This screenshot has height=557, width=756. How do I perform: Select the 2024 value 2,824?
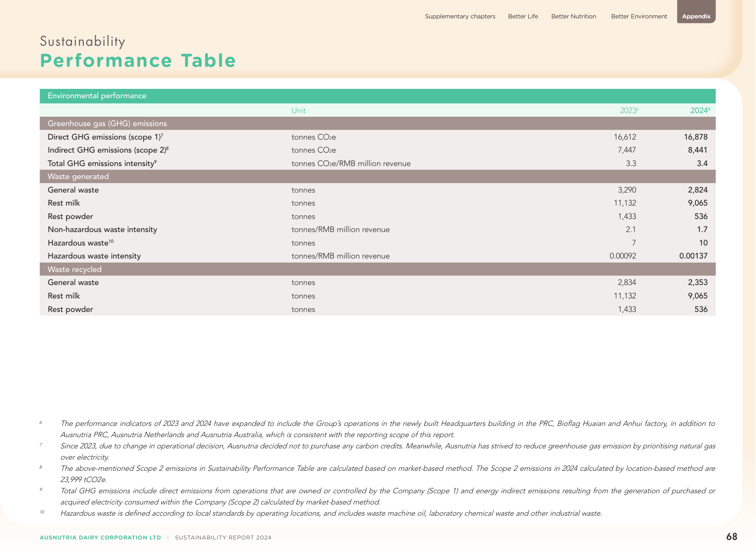698,190
